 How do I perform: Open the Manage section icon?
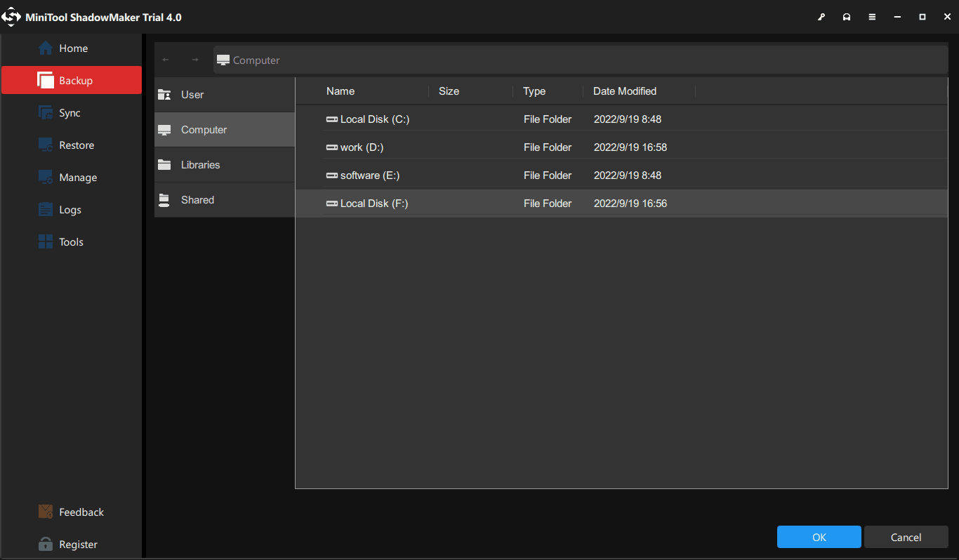pos(46,177)
